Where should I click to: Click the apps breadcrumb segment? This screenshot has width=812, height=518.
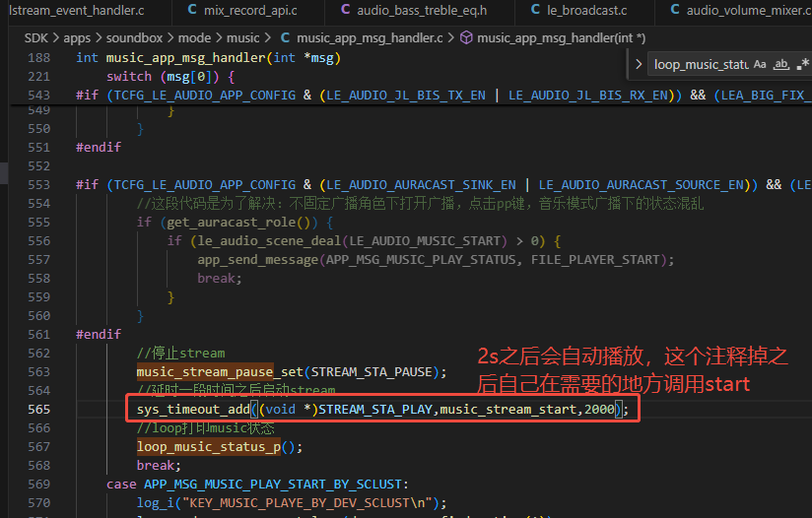point(77,38)
